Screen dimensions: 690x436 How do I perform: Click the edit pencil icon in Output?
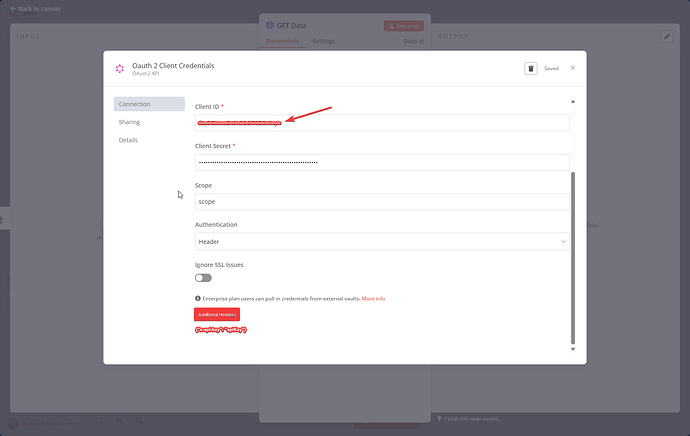pos(667,37)
